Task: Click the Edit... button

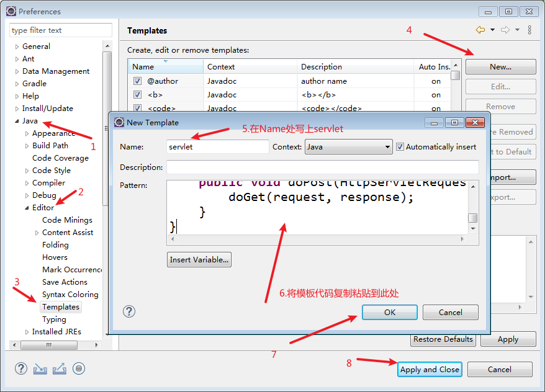Action: [500, 86]
